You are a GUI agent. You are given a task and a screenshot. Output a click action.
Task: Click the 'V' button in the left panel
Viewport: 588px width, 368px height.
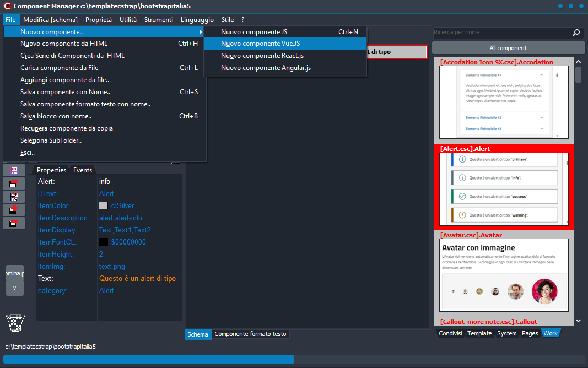tap(15, 288)
